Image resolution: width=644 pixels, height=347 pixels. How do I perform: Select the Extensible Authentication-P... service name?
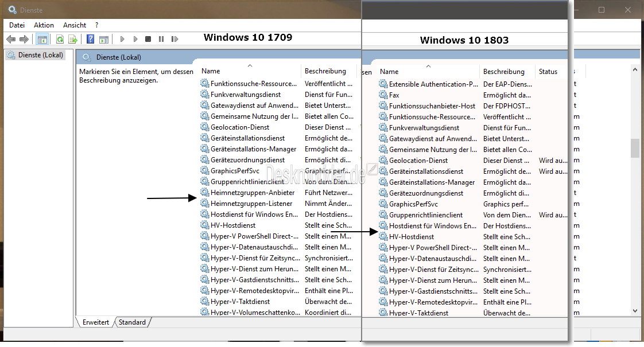click(x=434, y=84)
